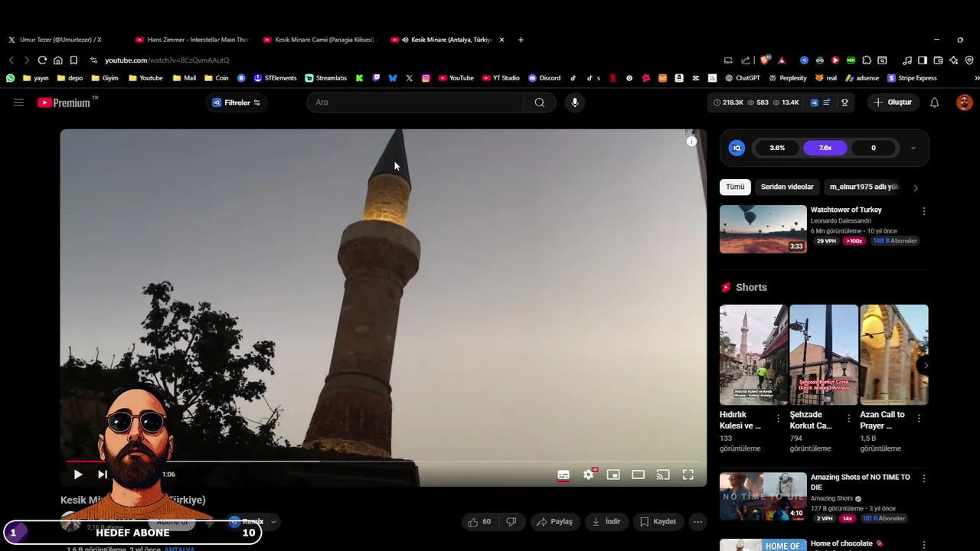The width and height of the screenshot is (980, 551).
Task: Like this video with thumbs up
Action: click(479, 522)
